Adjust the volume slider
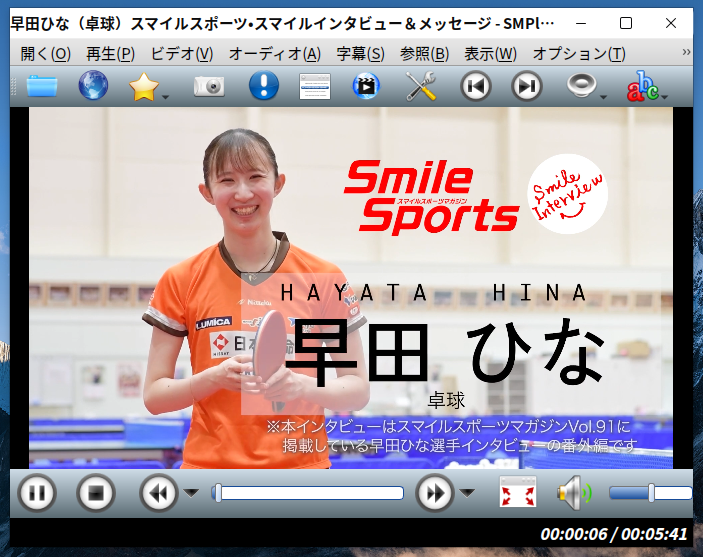 (x=651, y=493)
